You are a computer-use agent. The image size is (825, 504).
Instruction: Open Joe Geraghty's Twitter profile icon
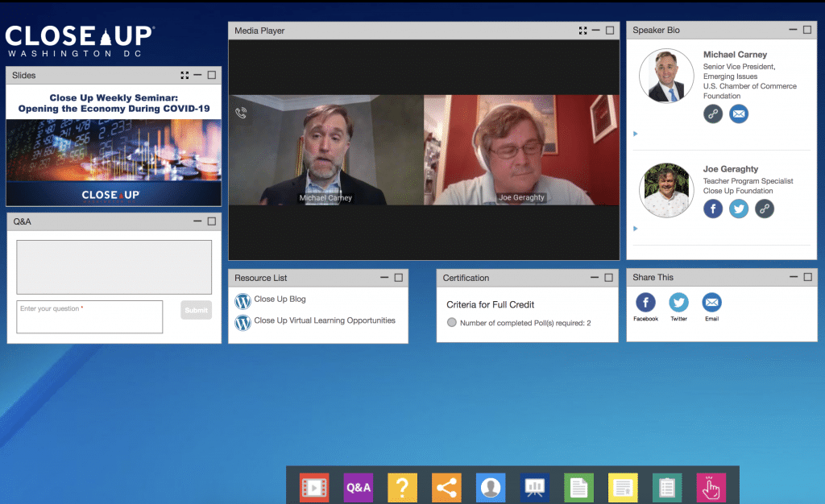pos(739,209)
